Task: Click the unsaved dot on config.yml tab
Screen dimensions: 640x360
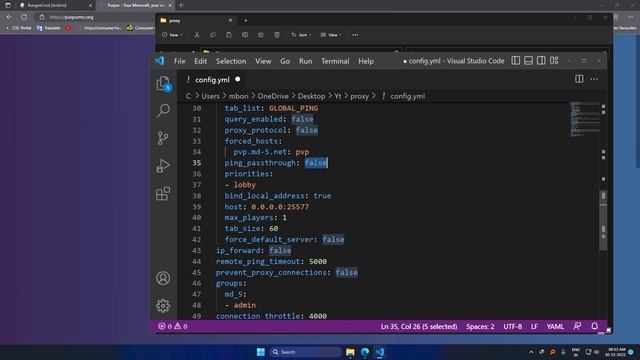Action: coord(238,79)
